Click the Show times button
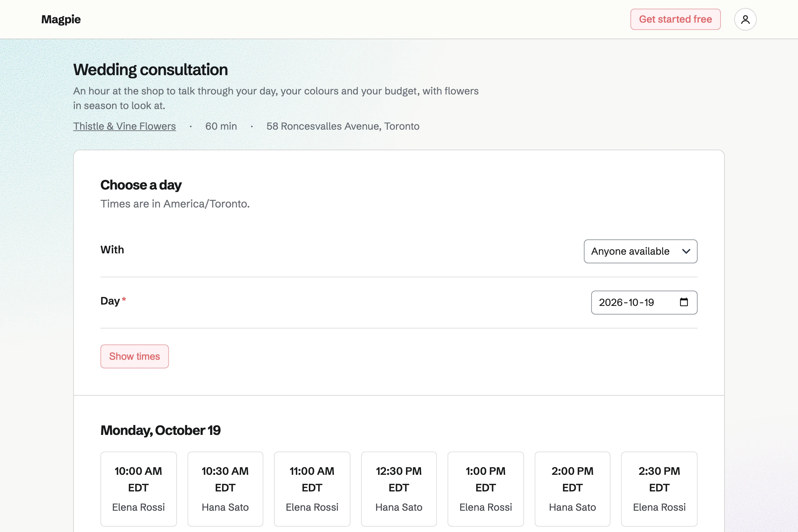This screenshot has width=798, height=532. [134, 356]
